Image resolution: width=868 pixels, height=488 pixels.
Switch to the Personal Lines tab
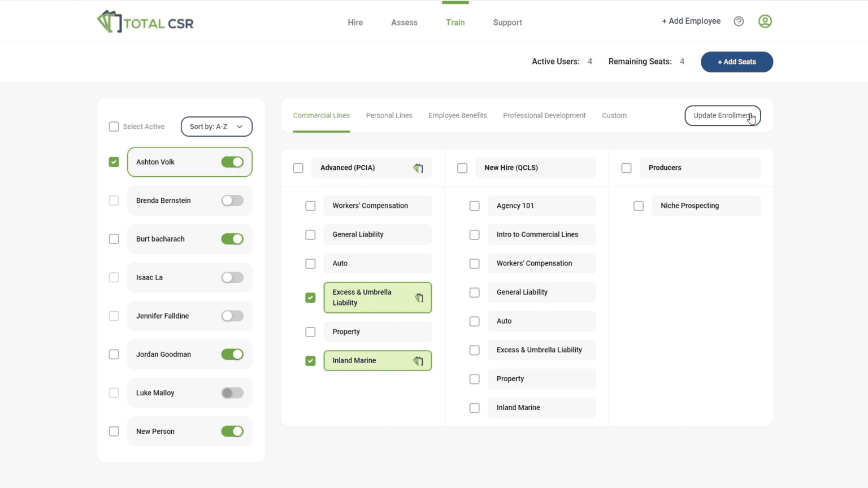coord(389,115)
